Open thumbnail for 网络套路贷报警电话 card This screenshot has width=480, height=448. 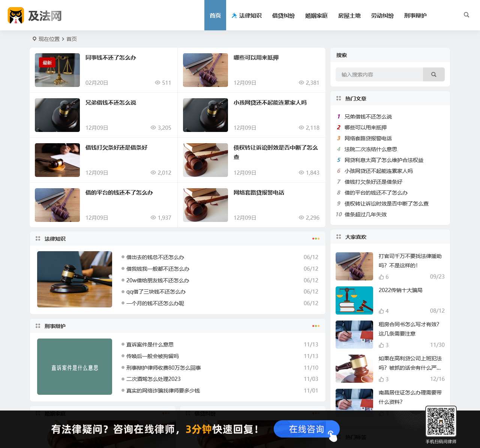205,205
